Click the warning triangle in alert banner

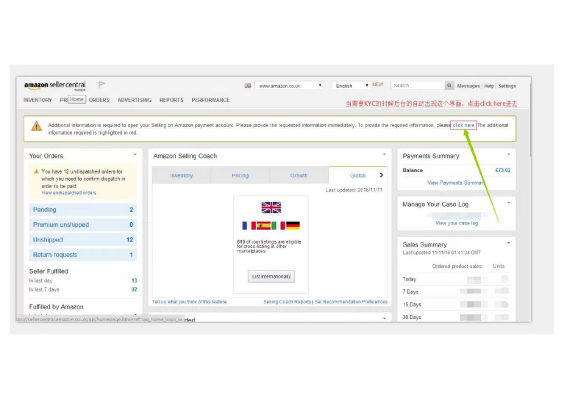click(x=36, y=126)
